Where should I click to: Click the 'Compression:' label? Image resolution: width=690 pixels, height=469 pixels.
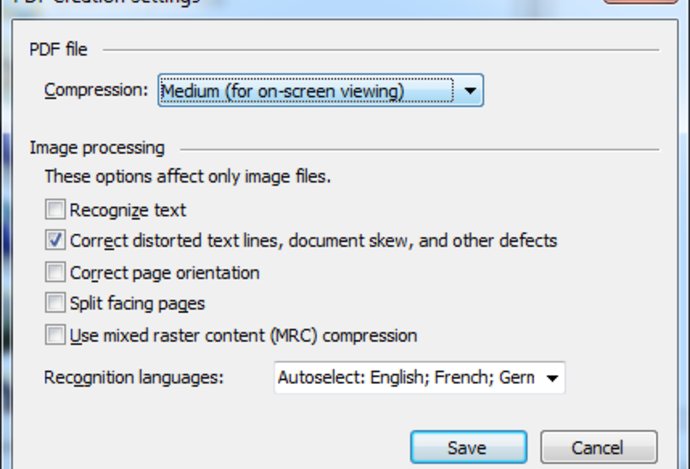(x=96, y=91)
